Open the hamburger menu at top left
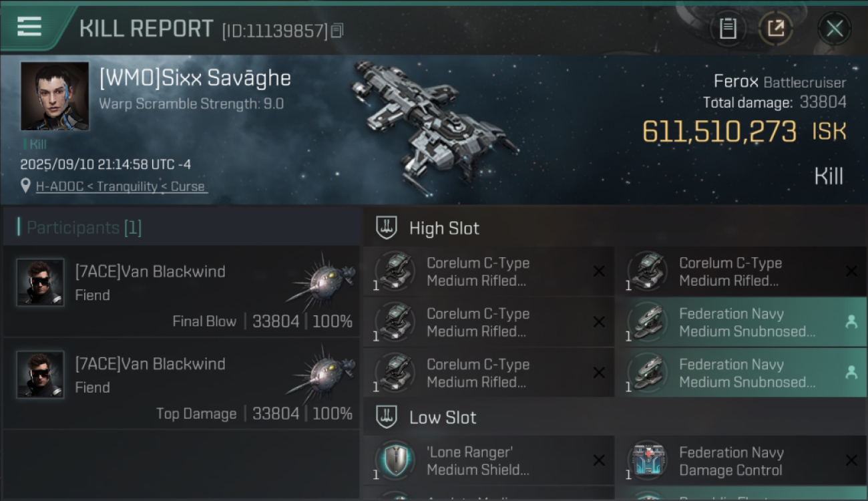 point(29,26)
